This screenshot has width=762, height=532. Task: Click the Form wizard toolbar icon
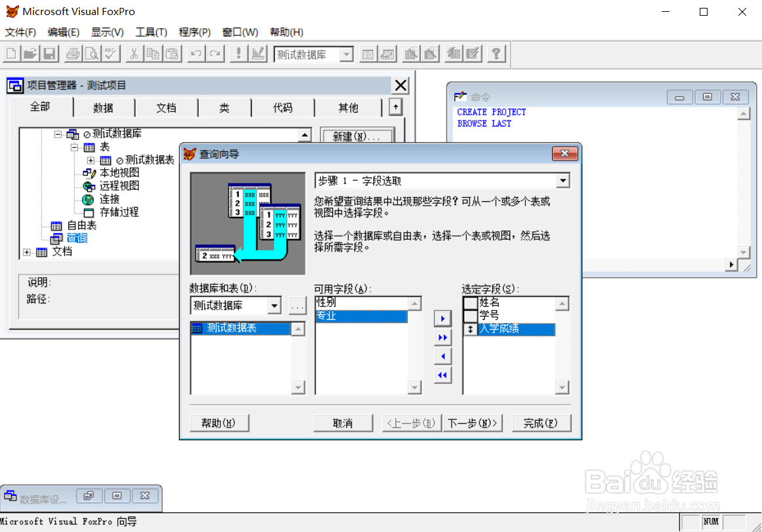(411, 54)
